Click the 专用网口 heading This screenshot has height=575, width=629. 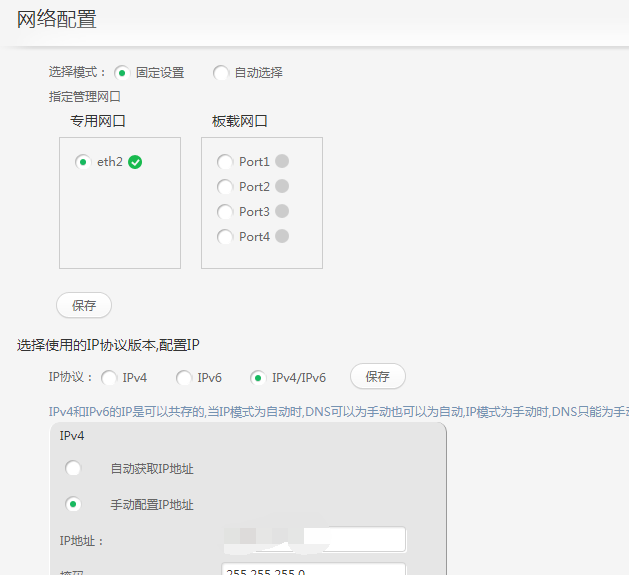tap(98, 121)
